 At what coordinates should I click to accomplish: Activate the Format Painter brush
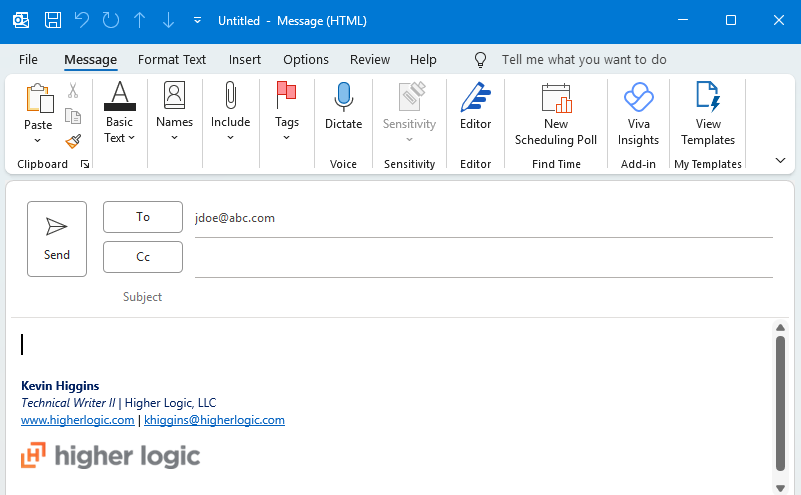[73, 141]
